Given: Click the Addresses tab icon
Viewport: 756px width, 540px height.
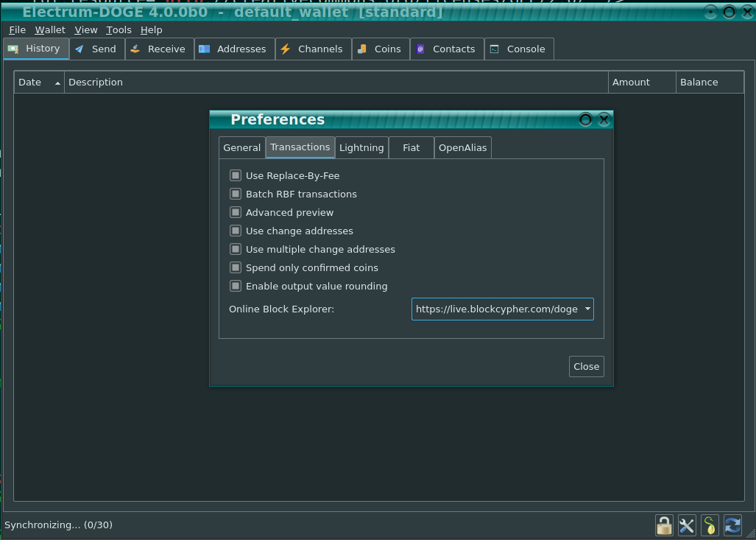Looking at the screenshot, I should click(205, 49).
